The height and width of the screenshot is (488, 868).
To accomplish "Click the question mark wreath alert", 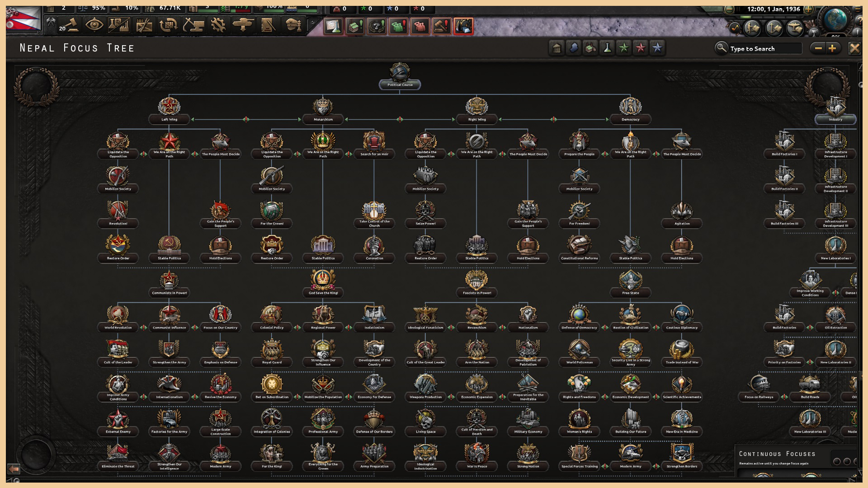I will (377, 26).
